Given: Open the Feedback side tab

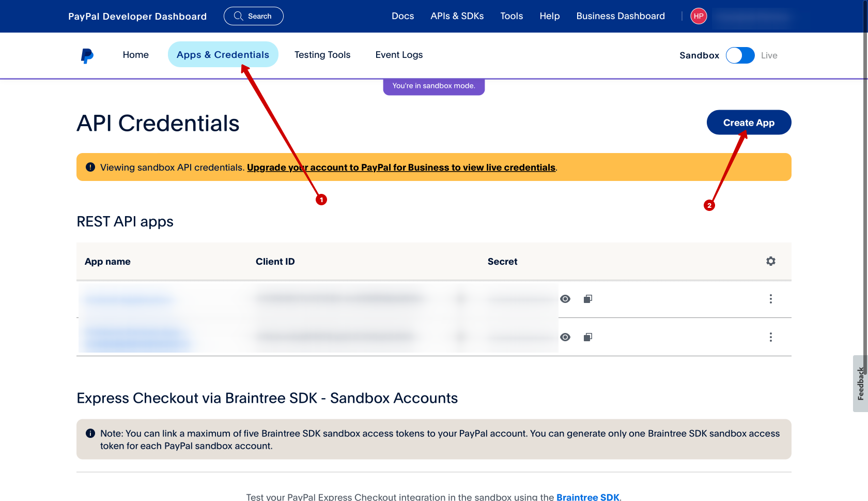Looking at the screenshot, I should tap(860, 384).
